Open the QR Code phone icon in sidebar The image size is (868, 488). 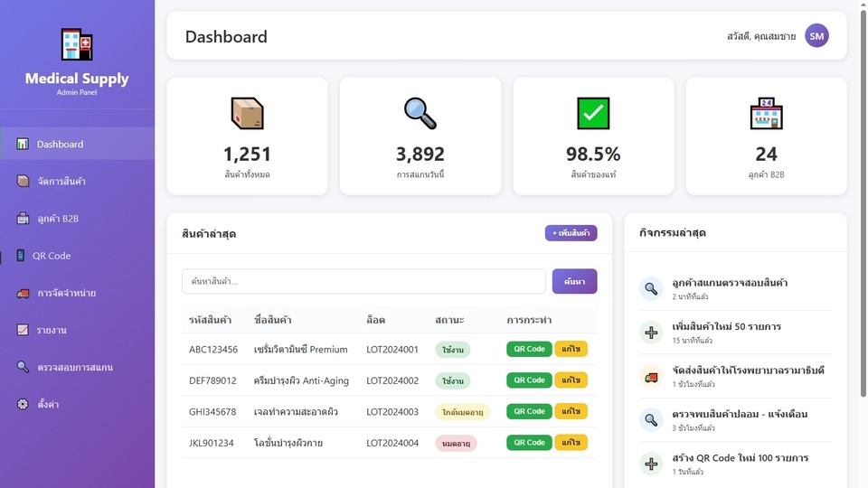(21, 255)
